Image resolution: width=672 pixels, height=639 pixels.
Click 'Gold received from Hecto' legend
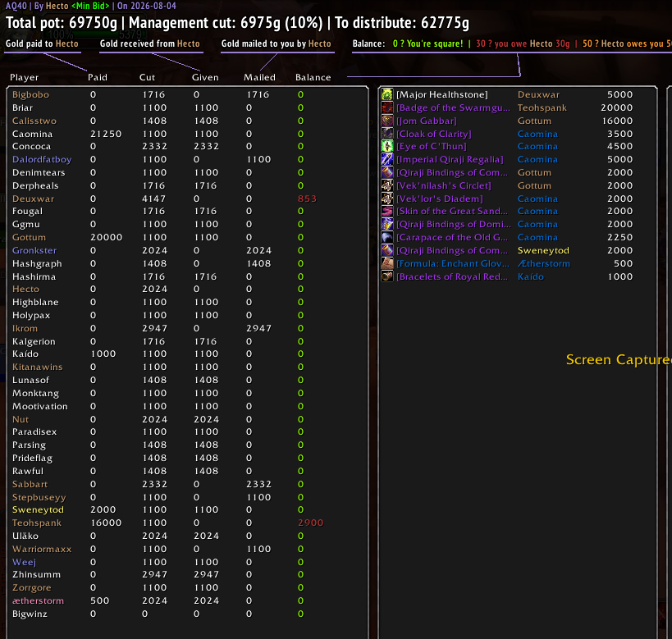point(150,43)
